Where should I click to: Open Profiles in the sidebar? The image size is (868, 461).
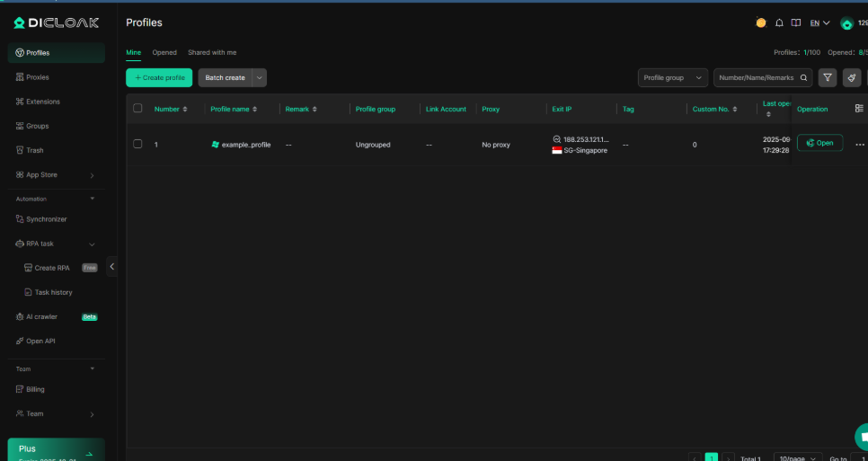tap(57, 53)
